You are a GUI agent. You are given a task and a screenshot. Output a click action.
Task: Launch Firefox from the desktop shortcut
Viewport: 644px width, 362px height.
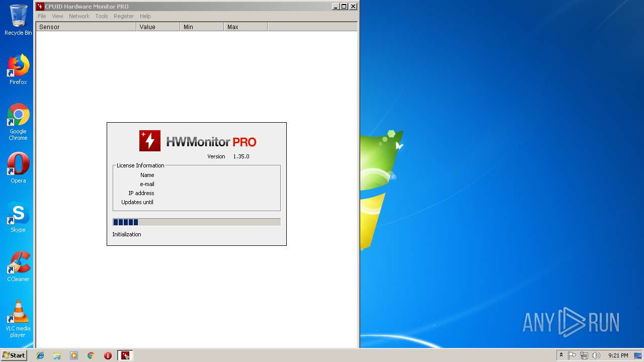coord(18,69)
